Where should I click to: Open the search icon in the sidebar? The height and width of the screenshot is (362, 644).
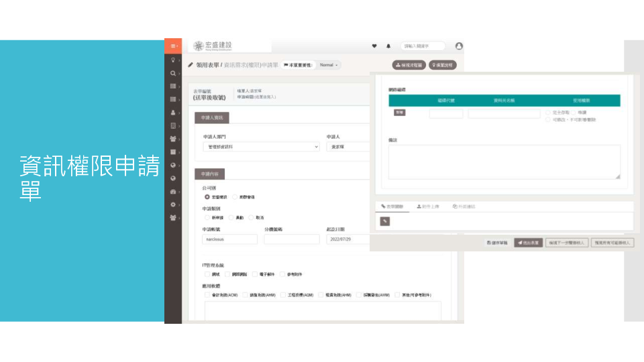tap(173, 73)
